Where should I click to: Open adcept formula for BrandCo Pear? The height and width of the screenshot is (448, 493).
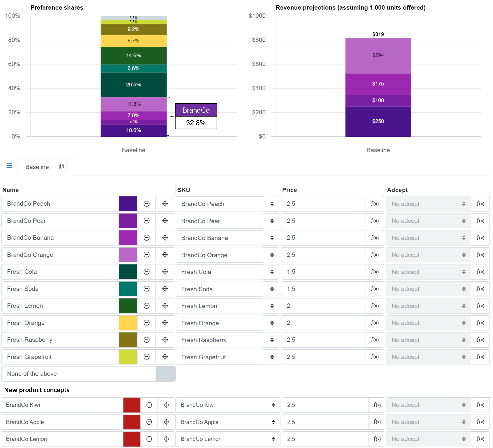click(480, 221)
